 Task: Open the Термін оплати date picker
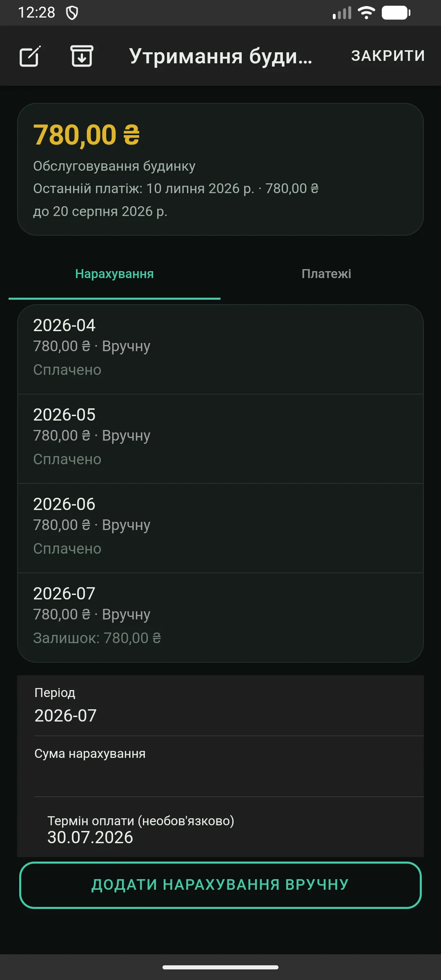point(220,827)
